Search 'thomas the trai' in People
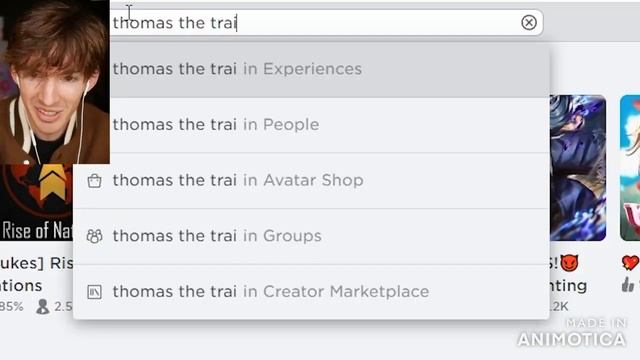 pos(311,125)
